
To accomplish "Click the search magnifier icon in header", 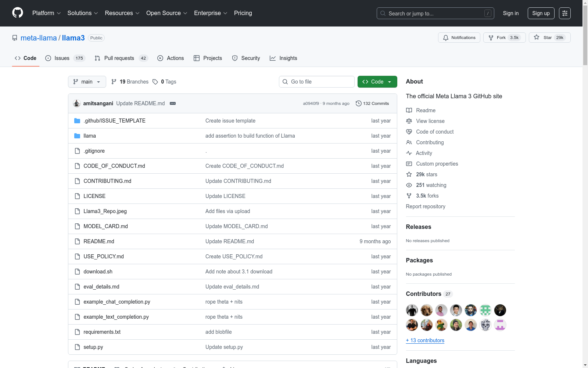I will (x=383, y=13).
